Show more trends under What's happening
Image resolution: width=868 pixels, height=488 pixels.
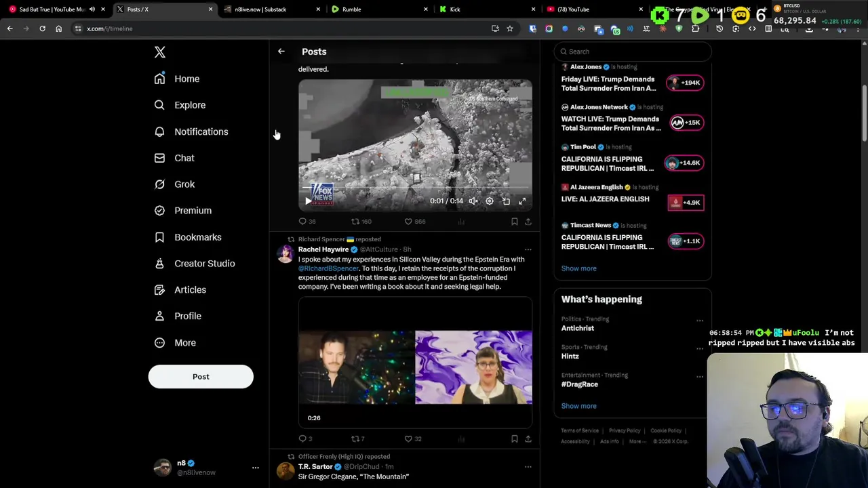pos(578,406)
